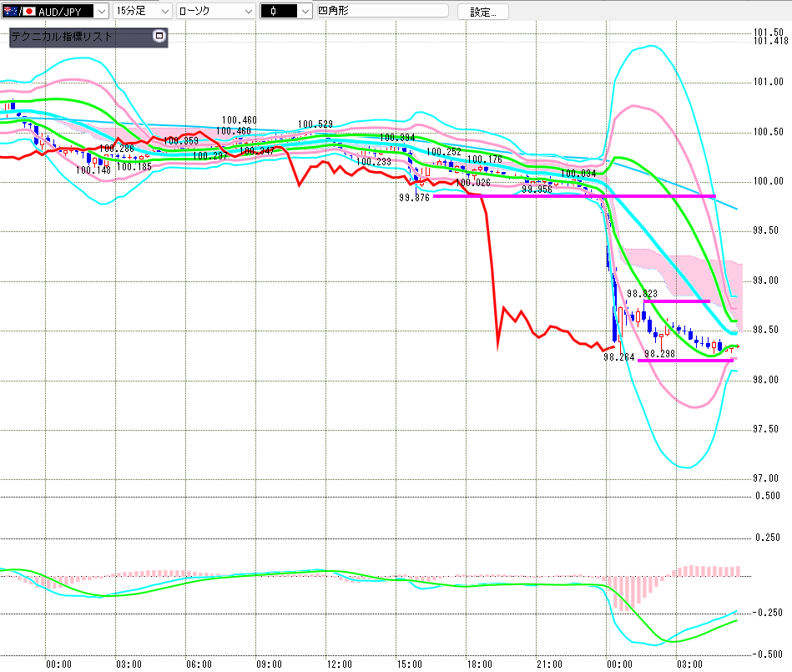Select the magenta line near 98.298

[x=684, y=361]
